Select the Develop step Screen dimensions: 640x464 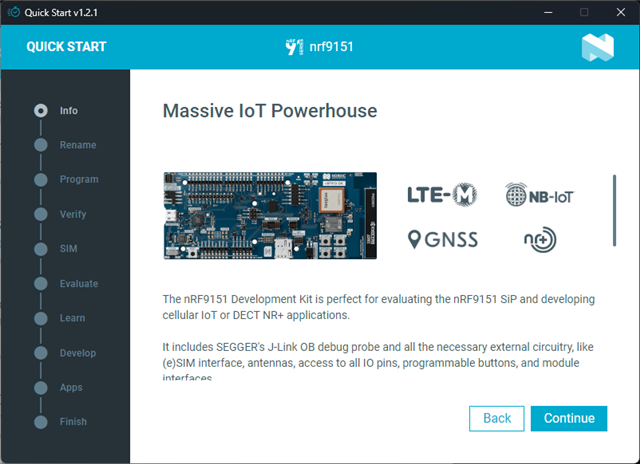point(78,353)
